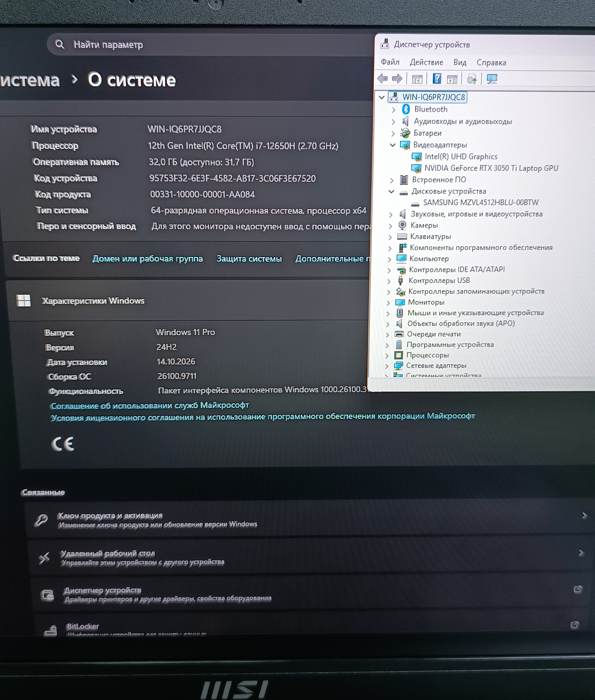Expand Аудиовходы и аудиовыходы node
The width and height of the screenshot is (595, 700).
(393, 121)
